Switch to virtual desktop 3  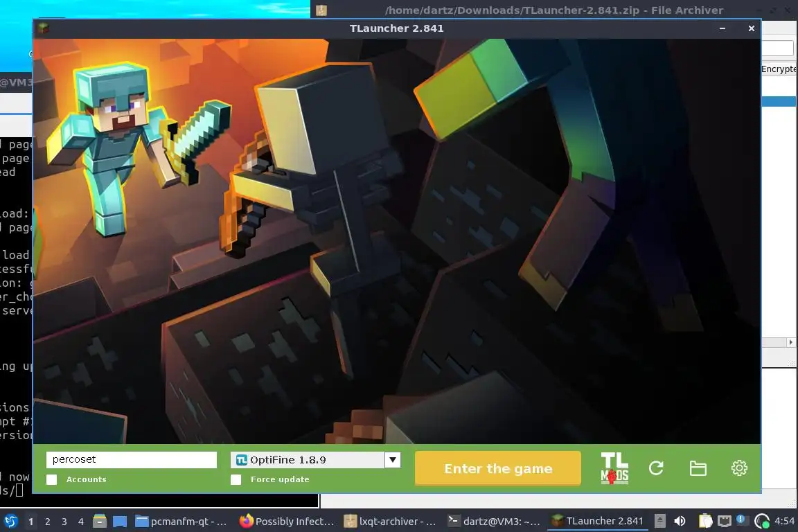pyautogui.click(x=64, y=522)
